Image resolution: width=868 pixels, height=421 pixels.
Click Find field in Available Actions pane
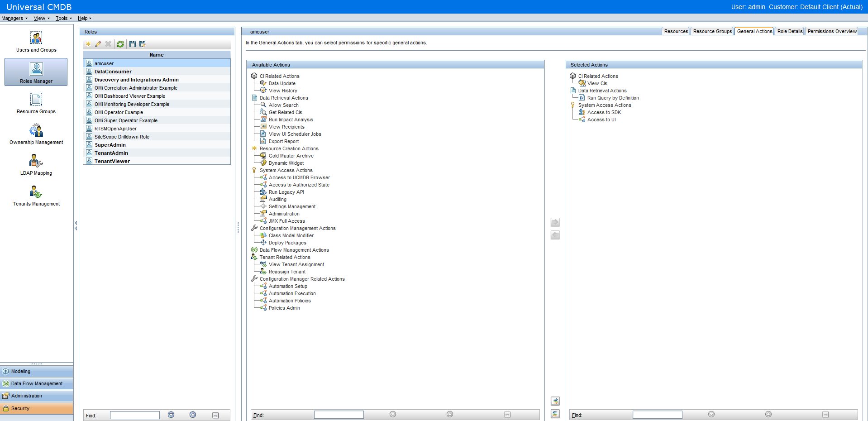tap(339, 415)
